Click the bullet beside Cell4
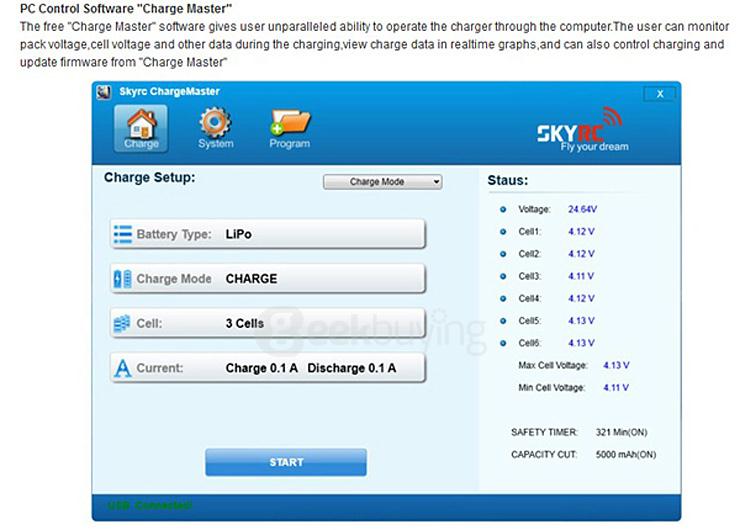This screenshot has width=740, height=530. pos(503,299)
